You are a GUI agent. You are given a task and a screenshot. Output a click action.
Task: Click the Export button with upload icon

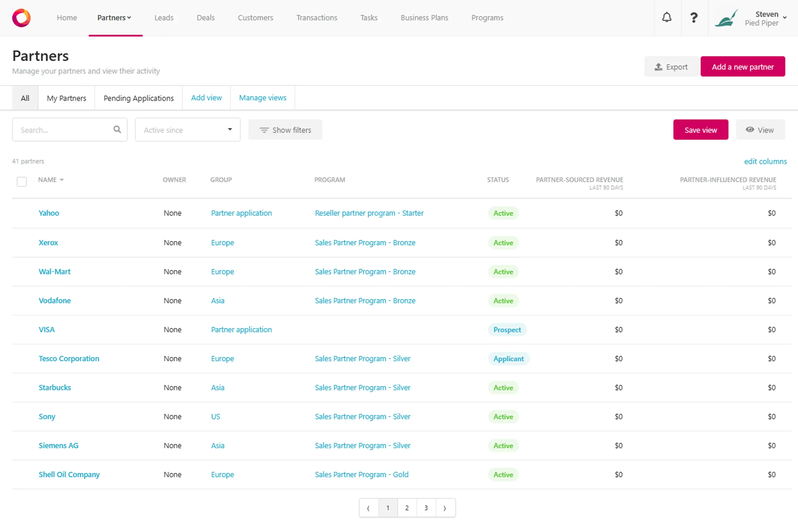tap(671, 66)
